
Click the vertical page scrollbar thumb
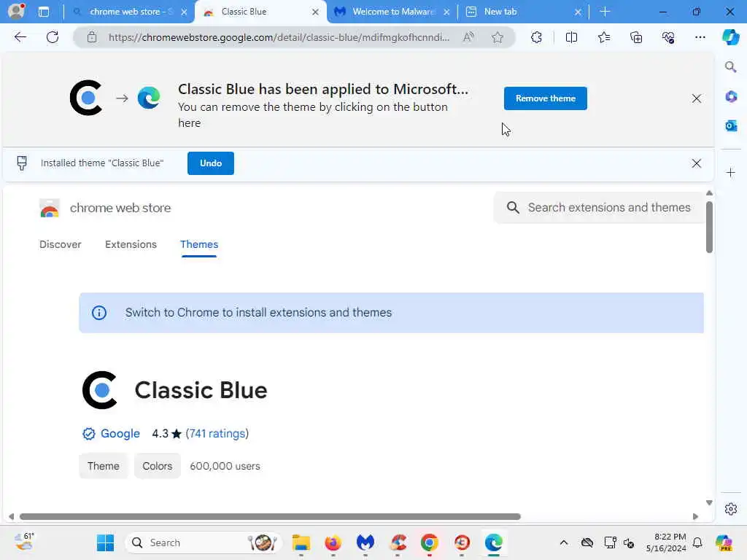[x=709, y=227]
